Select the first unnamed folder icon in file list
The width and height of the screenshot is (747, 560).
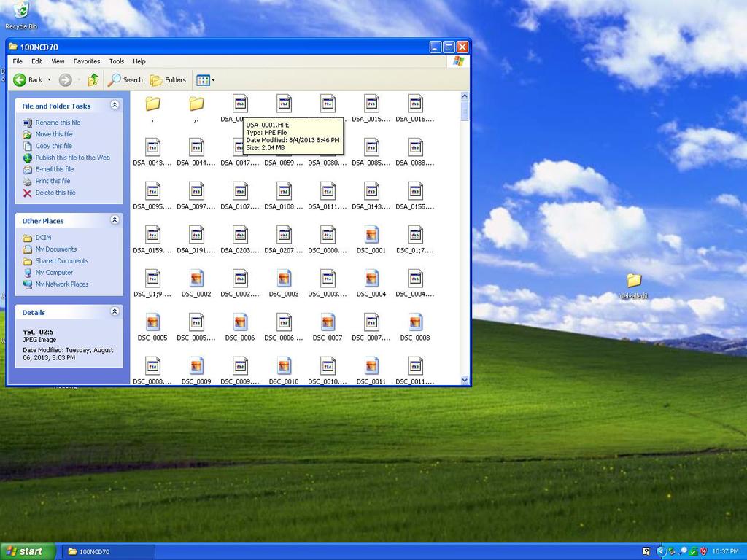pyautogui.click(x=152, y=104)
